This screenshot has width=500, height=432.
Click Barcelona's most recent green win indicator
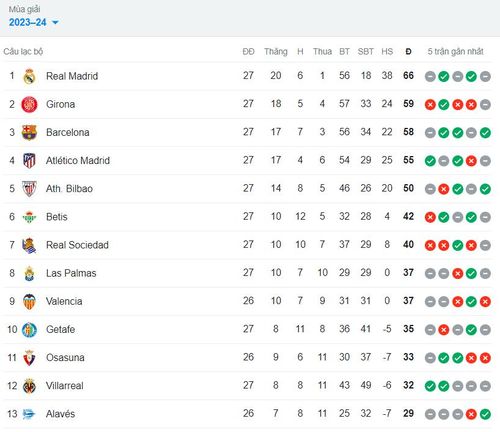pyautogui.click(x=485, y=133)
